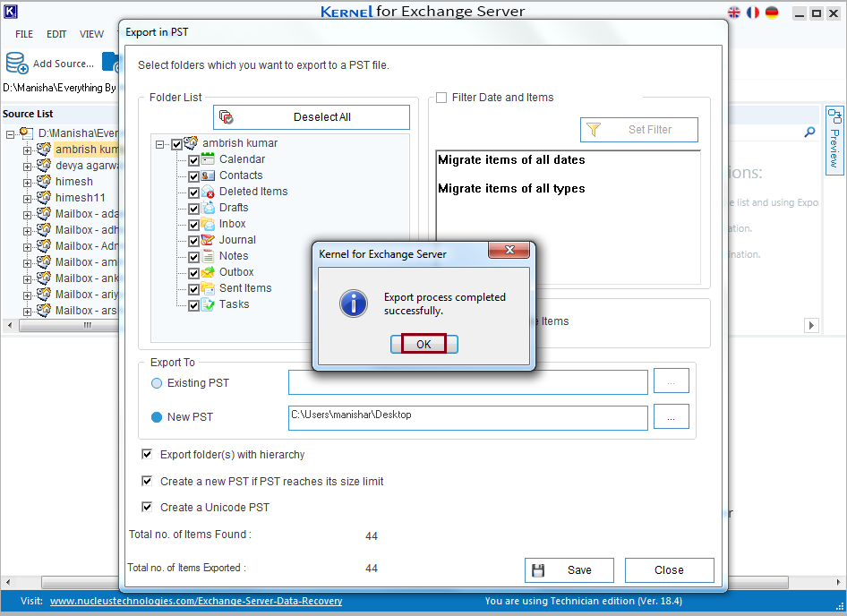Click the Set Filter button
Screen dimensions: 847x616
click(639, 130)
